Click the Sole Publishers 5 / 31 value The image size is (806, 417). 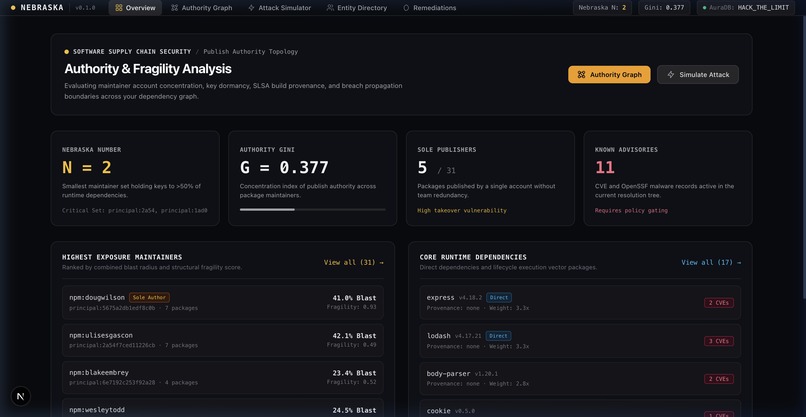436,168
